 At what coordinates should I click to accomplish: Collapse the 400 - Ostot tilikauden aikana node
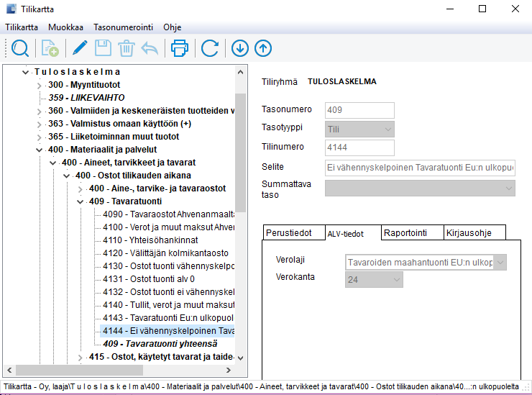pyautogui.click(x=66, y=176)
